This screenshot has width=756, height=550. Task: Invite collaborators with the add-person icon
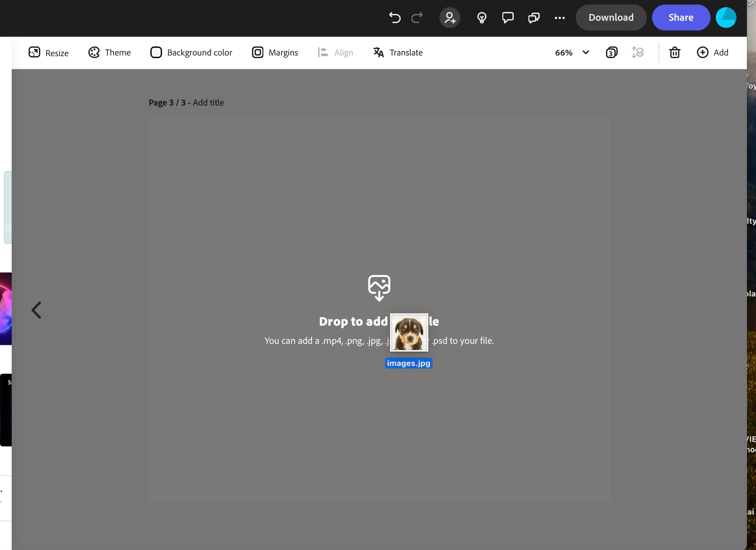tap(450, 17)
